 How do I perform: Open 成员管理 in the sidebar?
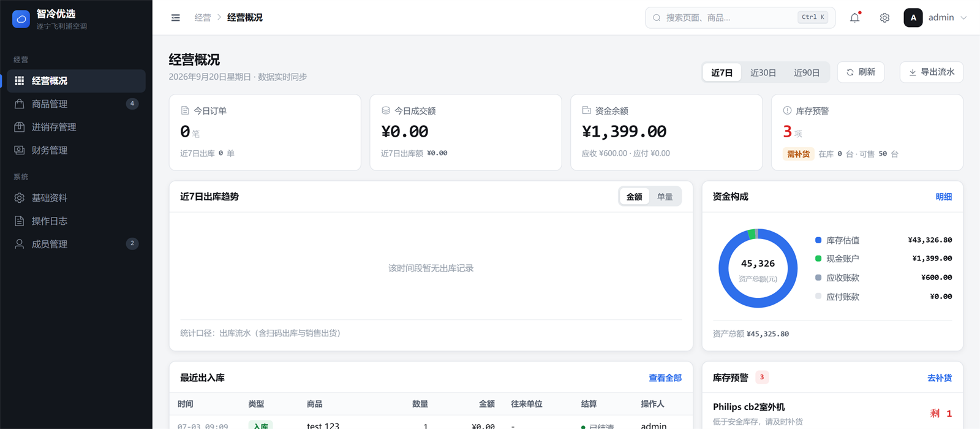pyautogui.click(x=77, y=244)
